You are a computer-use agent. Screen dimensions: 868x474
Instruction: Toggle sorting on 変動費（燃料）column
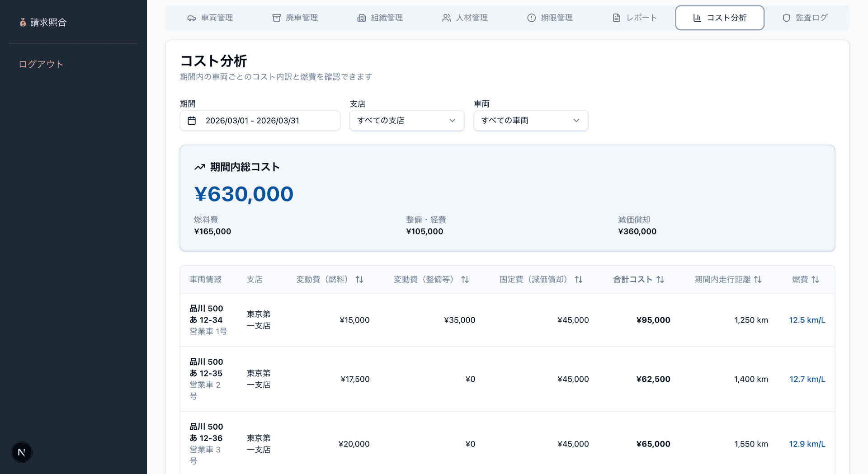pyautogui.click(x=359, y=279)
